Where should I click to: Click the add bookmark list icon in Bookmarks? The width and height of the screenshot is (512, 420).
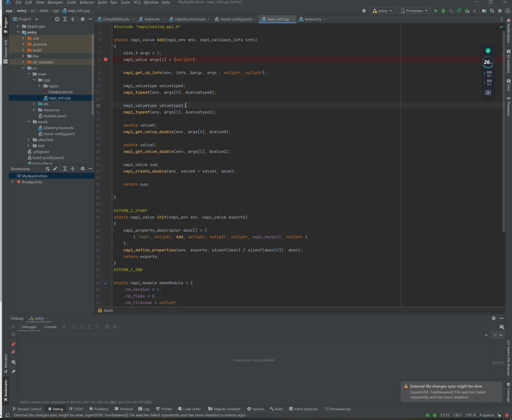[x=47, y=169]
